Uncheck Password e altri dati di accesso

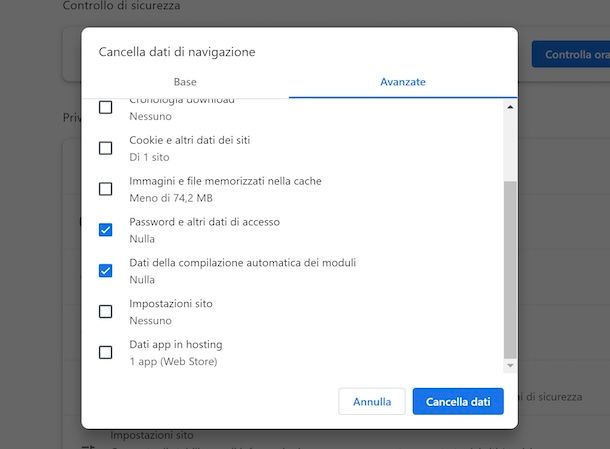tap(105, 230)
